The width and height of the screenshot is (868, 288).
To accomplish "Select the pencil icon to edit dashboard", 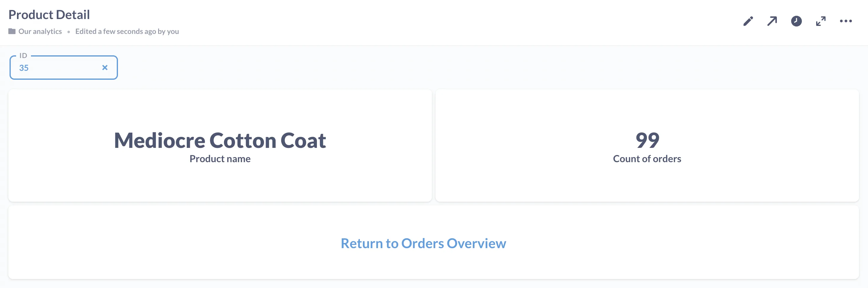I will (x=748, y=21).
